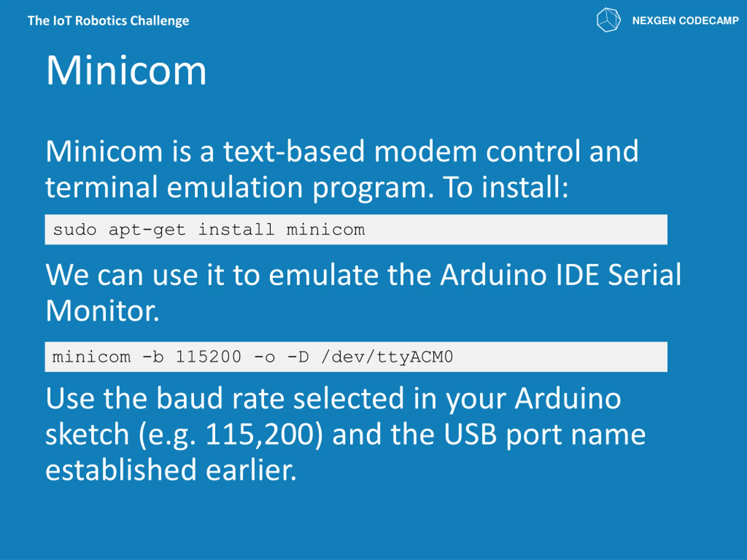
Task: Click the '-D' flag in minicom command
Action: (x=298, y=357)
